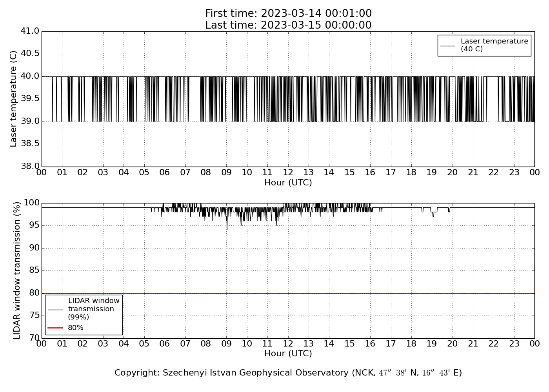Click the '80%' legend text
Screen dimensions: 549x392
coord(76,328)
